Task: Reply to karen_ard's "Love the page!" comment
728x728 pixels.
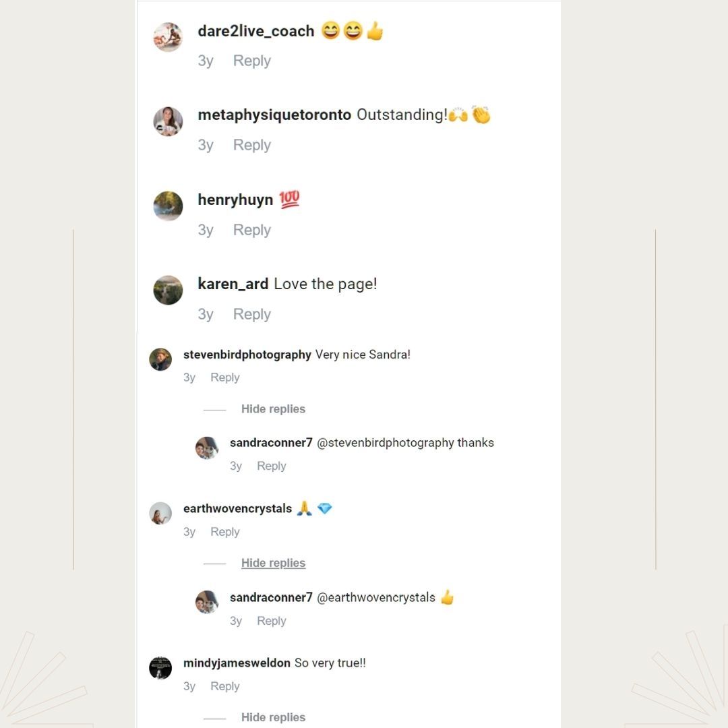Action: pos(251,314)
